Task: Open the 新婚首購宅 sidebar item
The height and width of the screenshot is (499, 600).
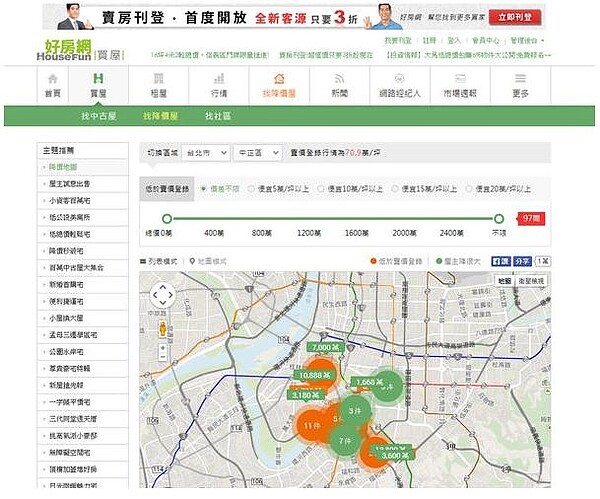Action: point(66,285)
